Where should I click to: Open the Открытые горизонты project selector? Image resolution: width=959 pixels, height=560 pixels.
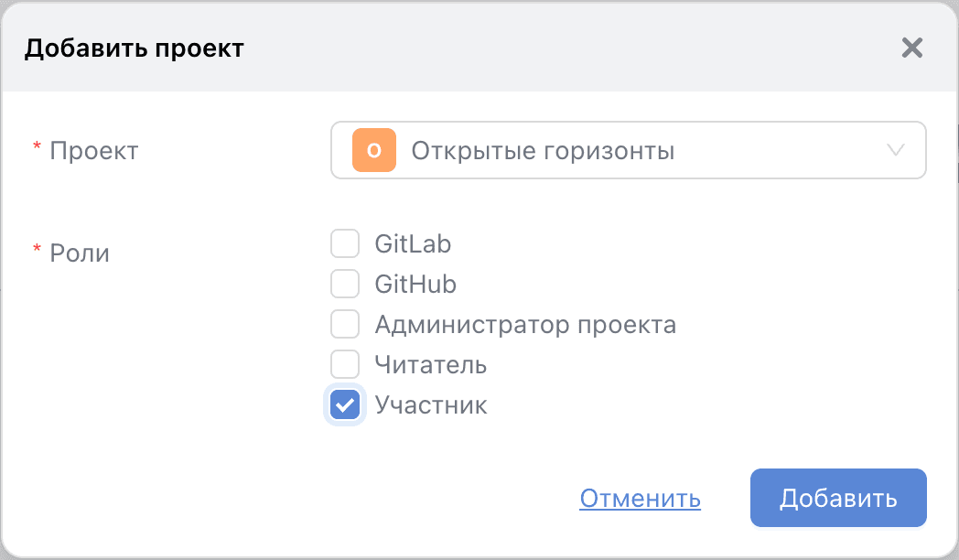[586, 150]
